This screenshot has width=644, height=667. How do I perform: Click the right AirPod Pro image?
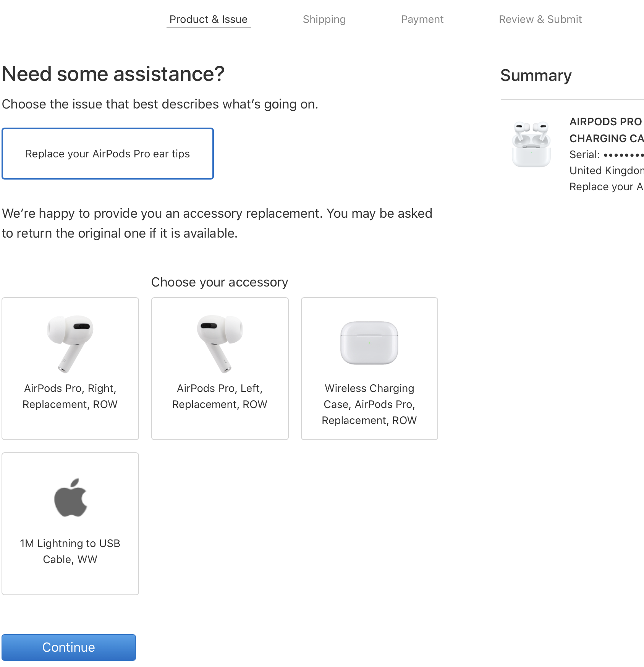(x=70, y=344)
